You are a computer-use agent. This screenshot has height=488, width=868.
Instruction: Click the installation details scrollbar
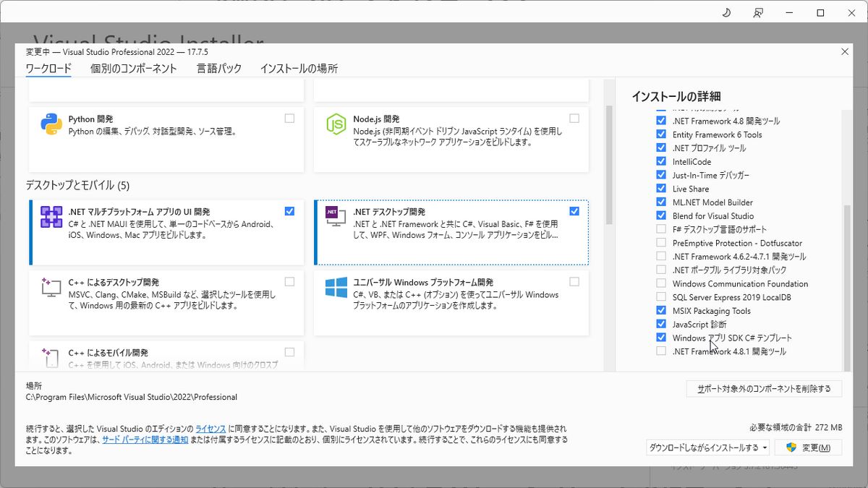coord(847,288)
